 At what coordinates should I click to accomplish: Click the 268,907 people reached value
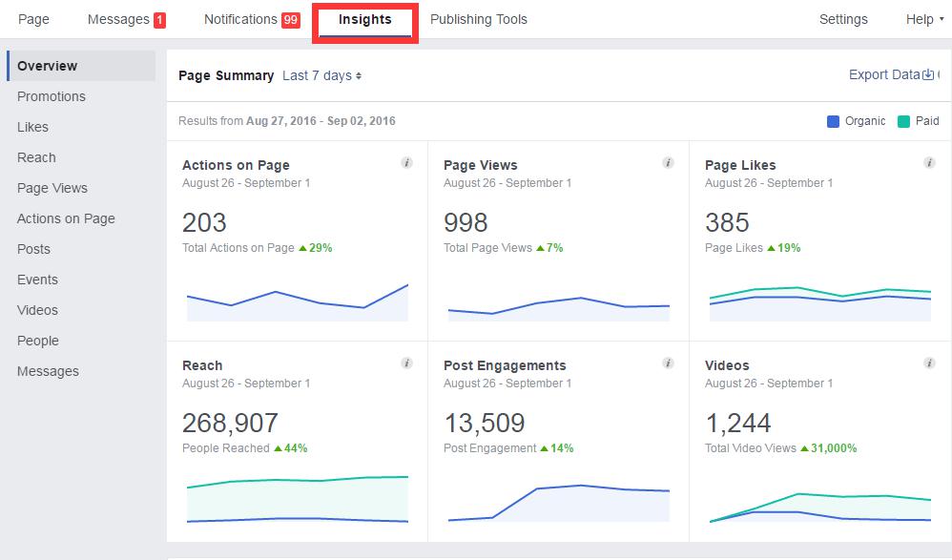point(230,423)
